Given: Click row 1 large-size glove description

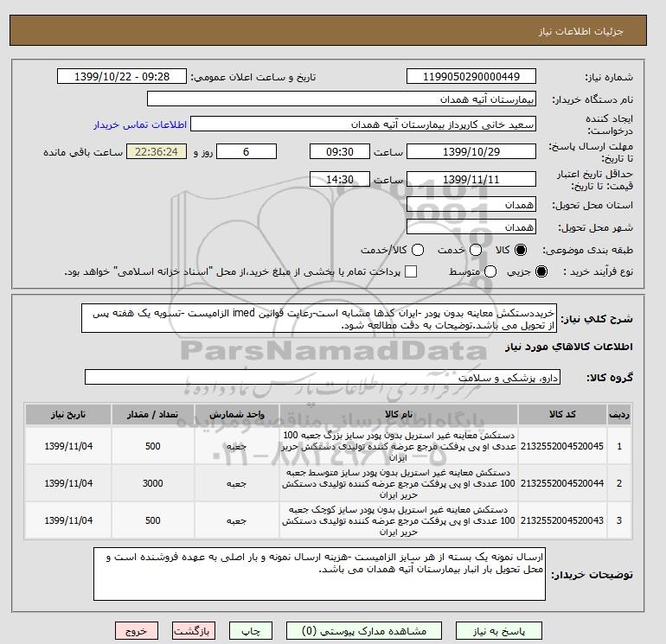Looking at the screenshot, I should tap(399, 446).
